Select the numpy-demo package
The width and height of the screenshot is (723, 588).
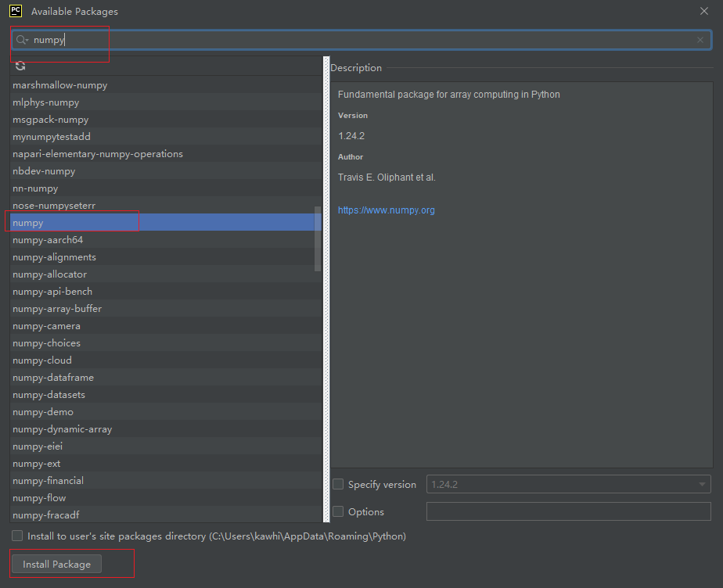[166, 412]
